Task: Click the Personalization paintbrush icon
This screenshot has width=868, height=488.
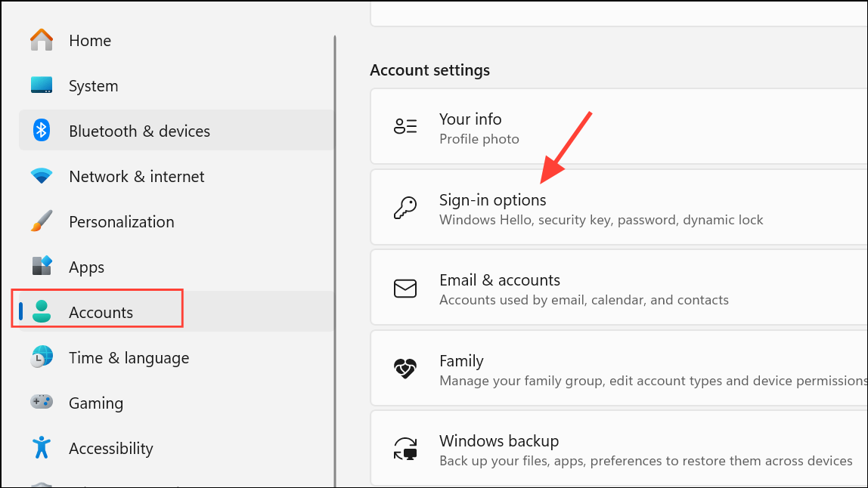Action: coord(42,221)
